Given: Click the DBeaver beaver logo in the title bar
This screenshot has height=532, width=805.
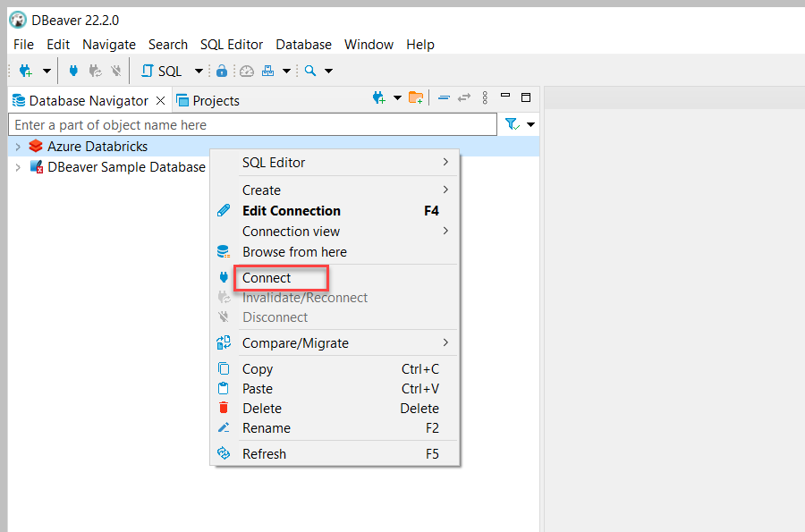Looking at the screenshot, I should [x=18, y=20].
